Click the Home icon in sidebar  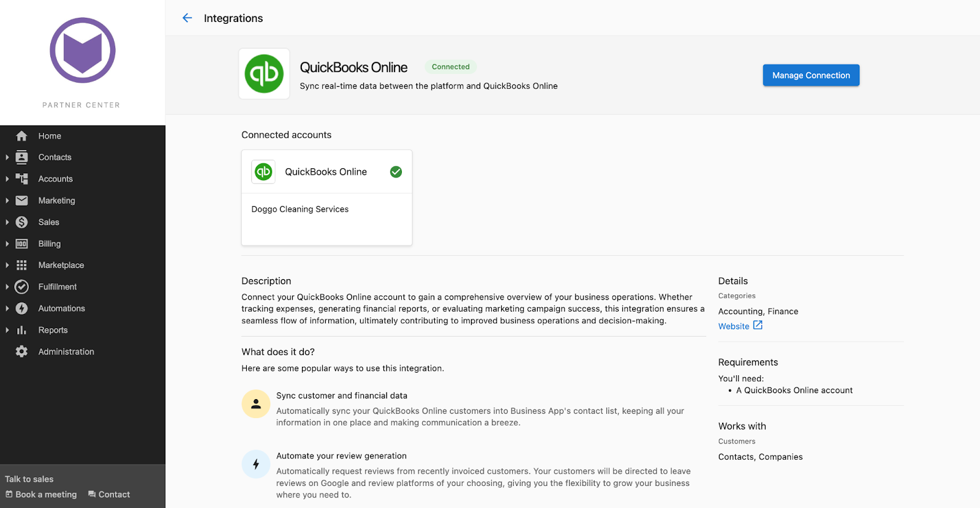(21, 136)
